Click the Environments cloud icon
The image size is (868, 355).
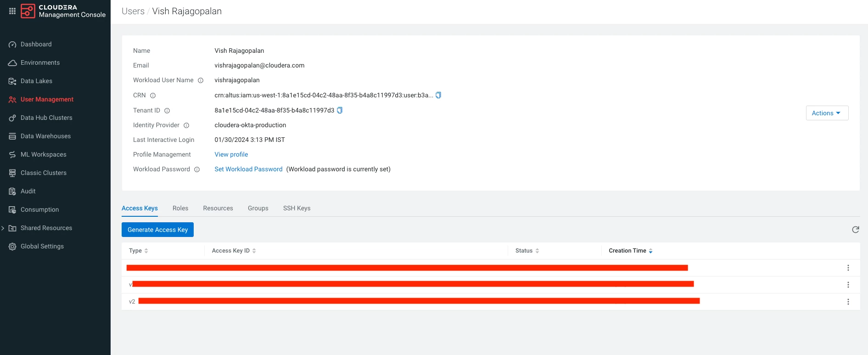click(12, 63)
